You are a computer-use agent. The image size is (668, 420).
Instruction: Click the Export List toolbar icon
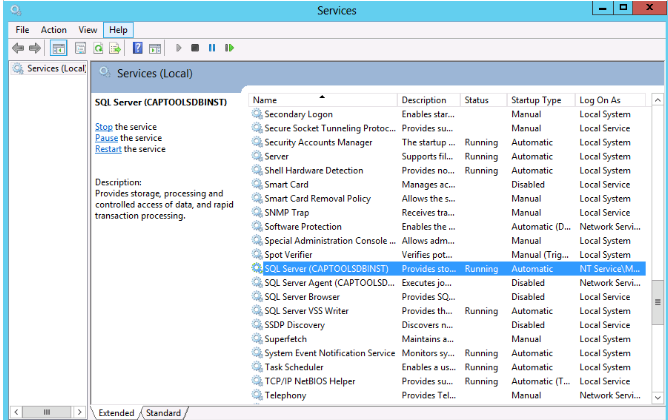(x=115, y=48)
